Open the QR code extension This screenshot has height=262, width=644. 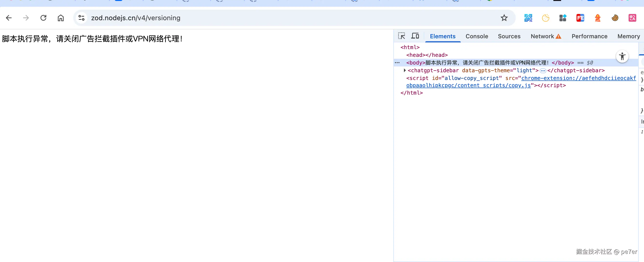click(x=528, y=18)
